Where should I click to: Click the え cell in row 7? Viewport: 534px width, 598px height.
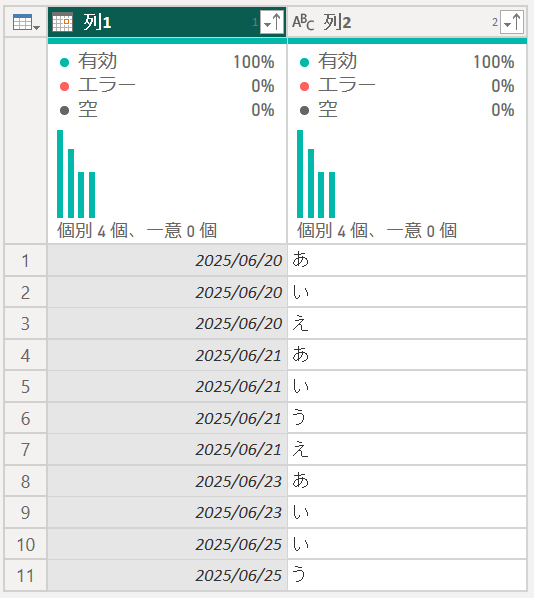407,449
